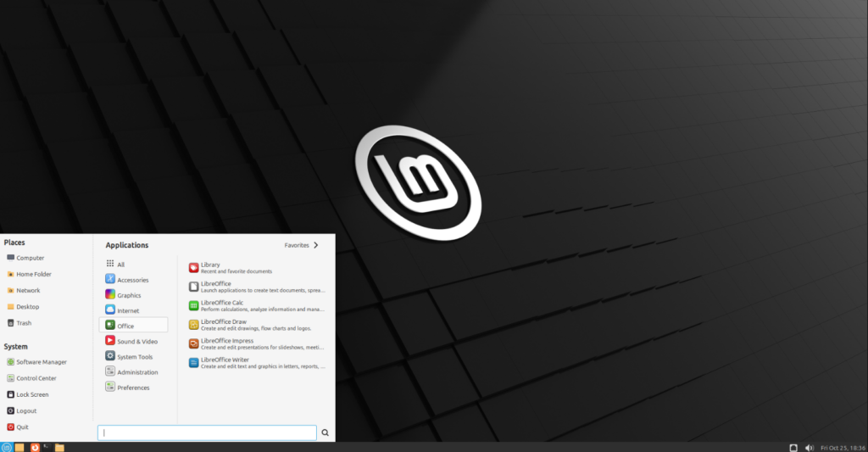Select the Administration category

[133, 372]
